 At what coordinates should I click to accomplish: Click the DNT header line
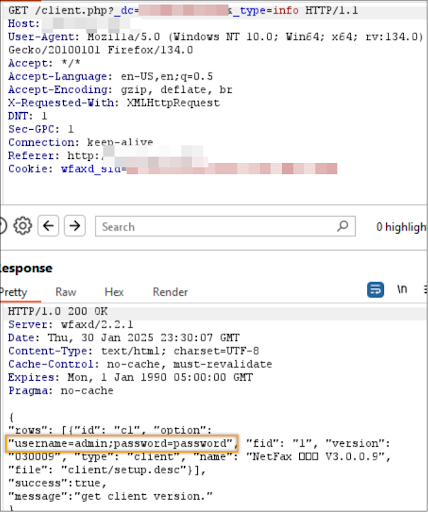tap(28, 116)
